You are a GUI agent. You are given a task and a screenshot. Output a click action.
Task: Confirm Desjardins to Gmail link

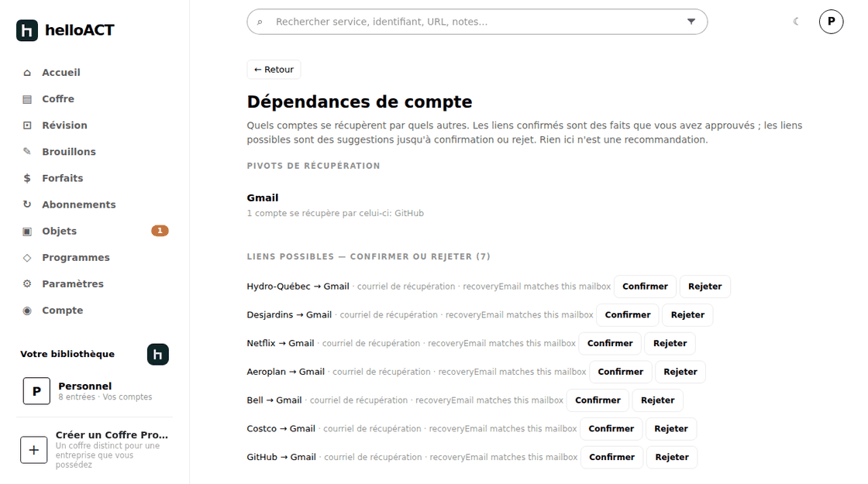627,314
